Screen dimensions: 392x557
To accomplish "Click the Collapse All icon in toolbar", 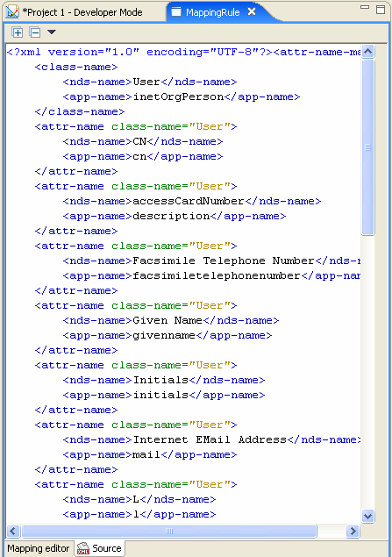I will click(x=35, y=32).
